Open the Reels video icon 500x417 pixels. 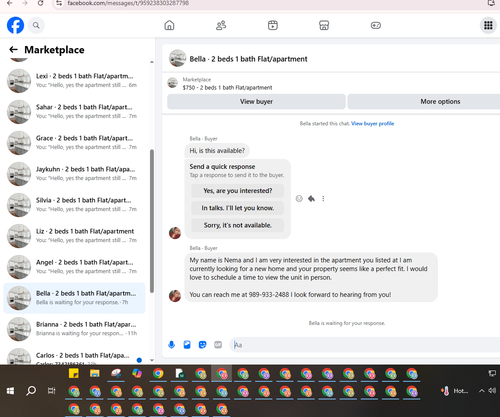[x=273, y=25]
